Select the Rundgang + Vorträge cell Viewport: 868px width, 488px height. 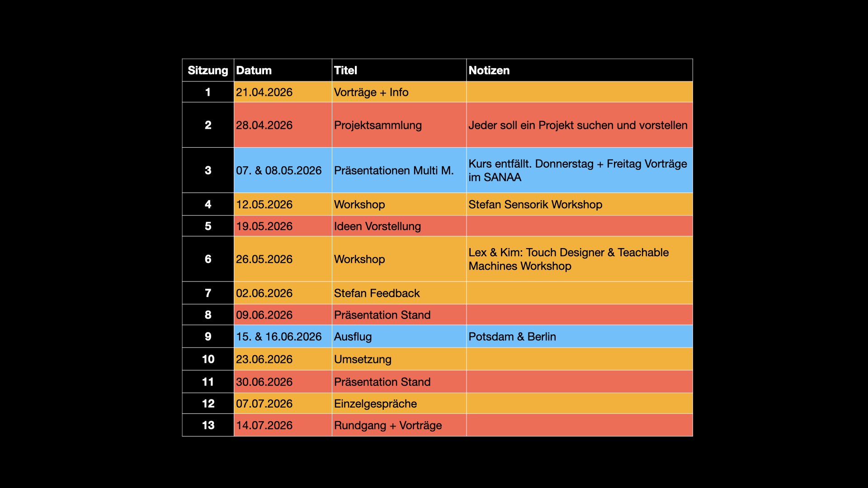tap(399, 425)
